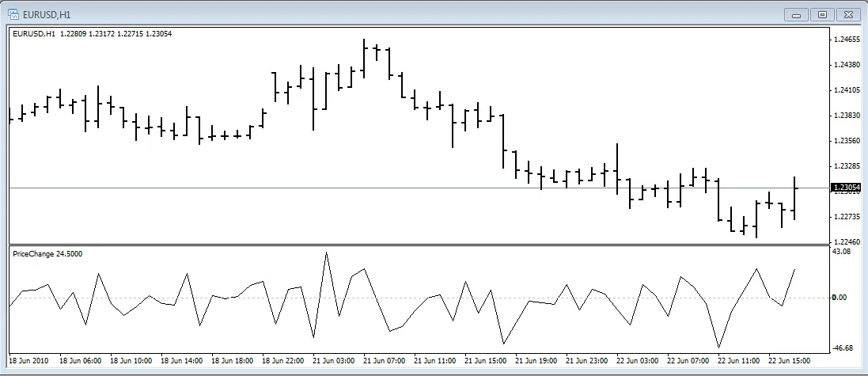868x376 pixels.
Task: Select the 22 Jun 15:00 time label
Action: [790, 361]
